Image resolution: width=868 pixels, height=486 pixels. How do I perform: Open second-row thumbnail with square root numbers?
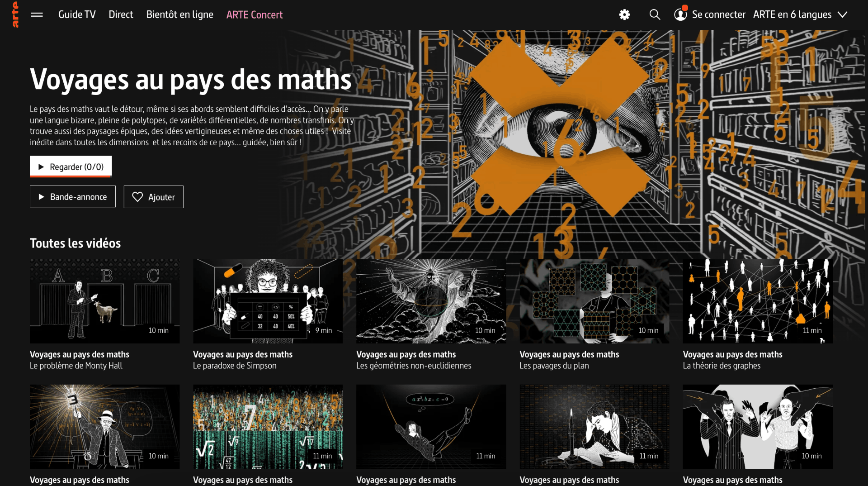pos(268,427)
